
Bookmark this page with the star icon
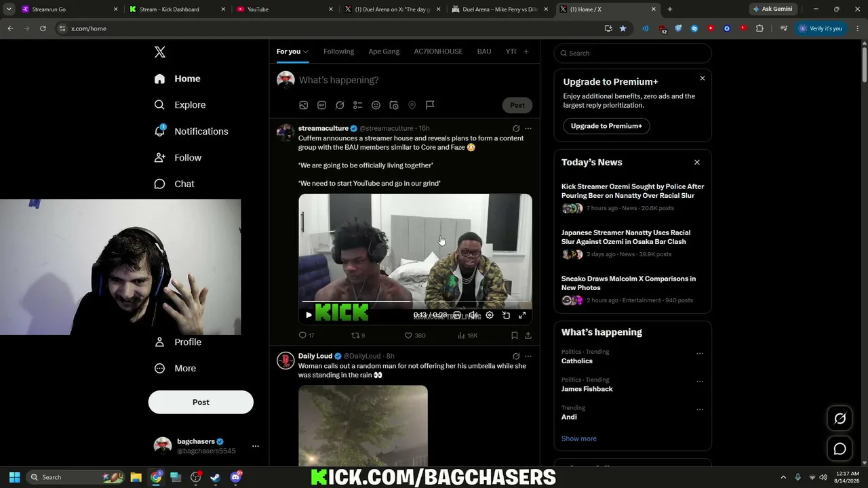pos(623,28)
